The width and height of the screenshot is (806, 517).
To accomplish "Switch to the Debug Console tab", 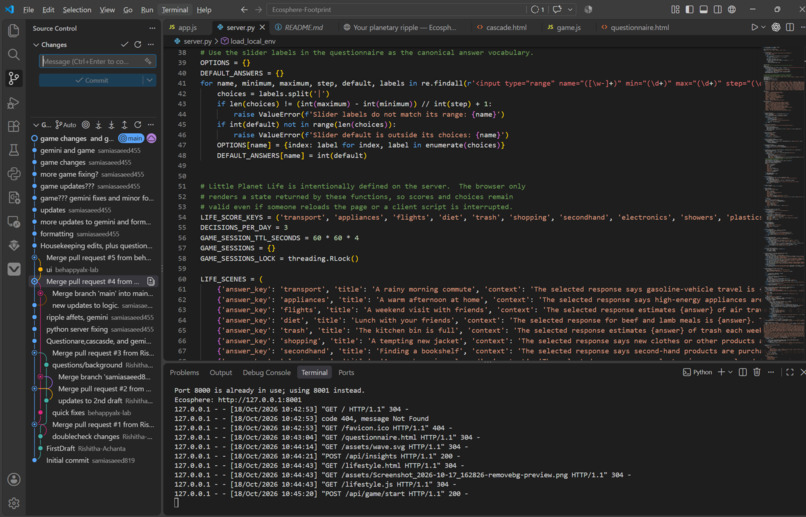I will click(x=266, y=372).
